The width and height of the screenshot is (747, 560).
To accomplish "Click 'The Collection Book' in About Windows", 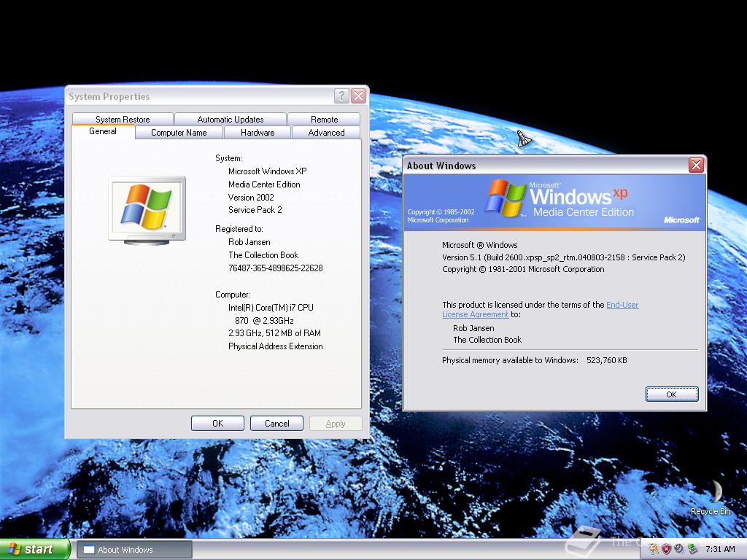I will 487,340.
